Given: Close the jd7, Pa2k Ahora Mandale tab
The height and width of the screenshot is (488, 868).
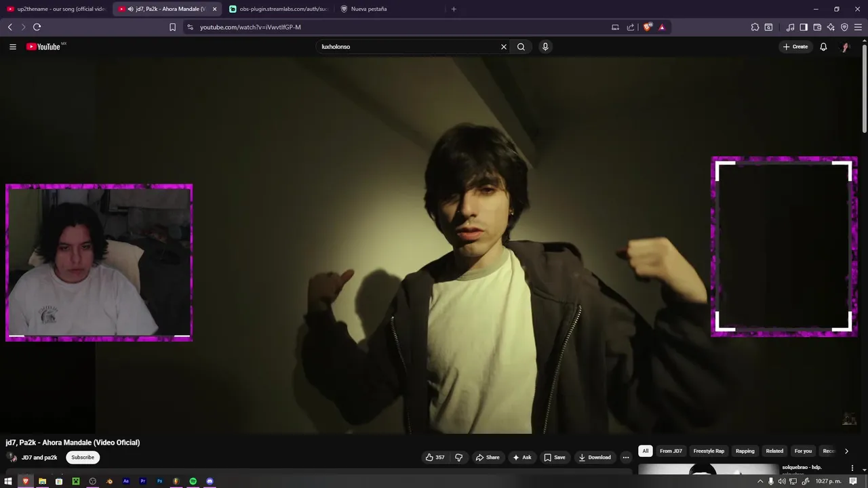Looking at the screenshot, I should coord(214,9).
